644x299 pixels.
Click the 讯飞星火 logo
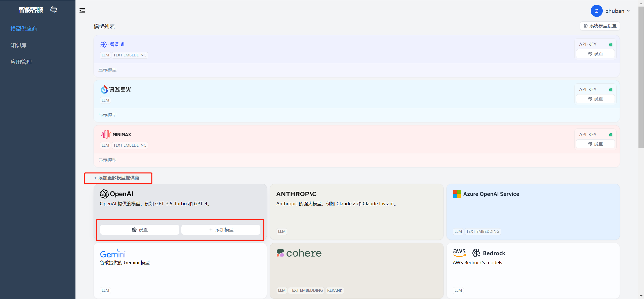click(116, 89)
